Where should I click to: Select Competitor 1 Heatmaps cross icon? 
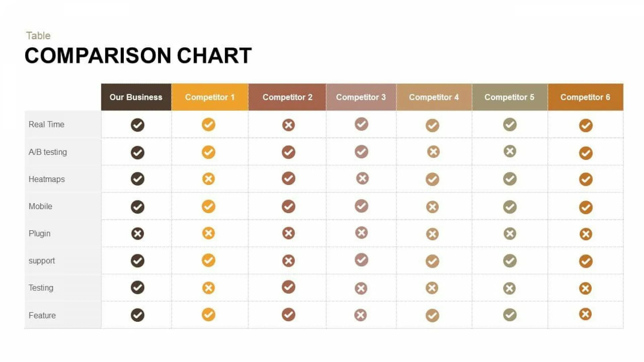point(208,179)
